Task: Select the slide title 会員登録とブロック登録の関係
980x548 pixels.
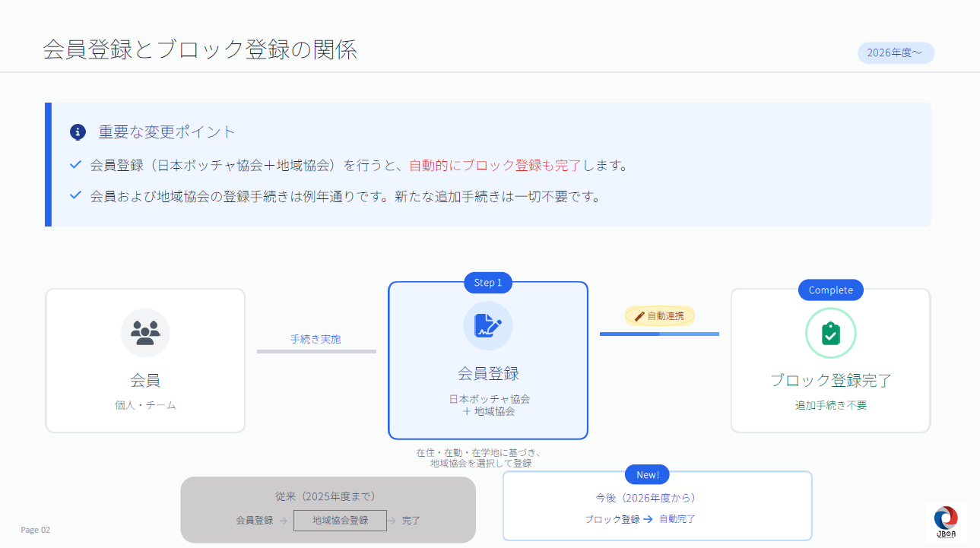Action: [200, 49]
